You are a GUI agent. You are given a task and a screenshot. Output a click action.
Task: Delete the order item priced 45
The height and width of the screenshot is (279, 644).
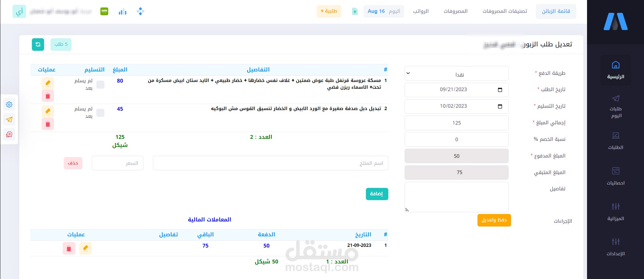(48, 124)
